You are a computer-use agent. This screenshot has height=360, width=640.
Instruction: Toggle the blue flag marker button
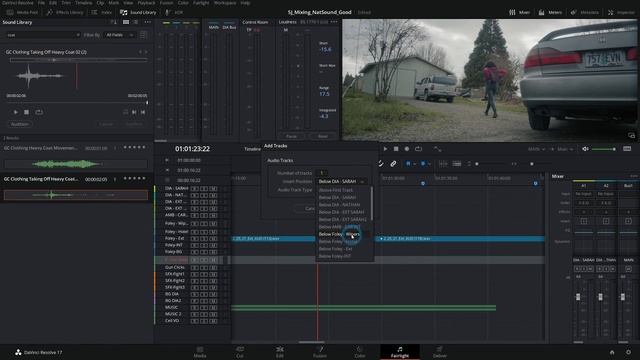coord(408,164)
